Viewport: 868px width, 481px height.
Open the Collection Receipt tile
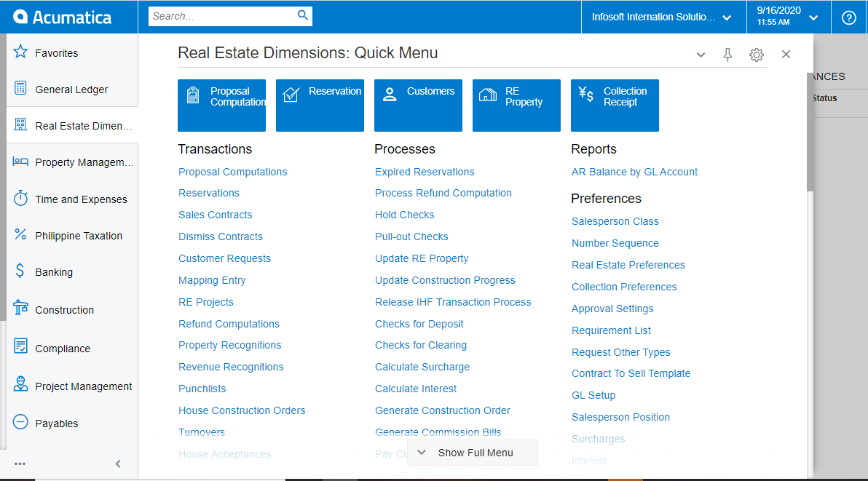tap(615, 105)
